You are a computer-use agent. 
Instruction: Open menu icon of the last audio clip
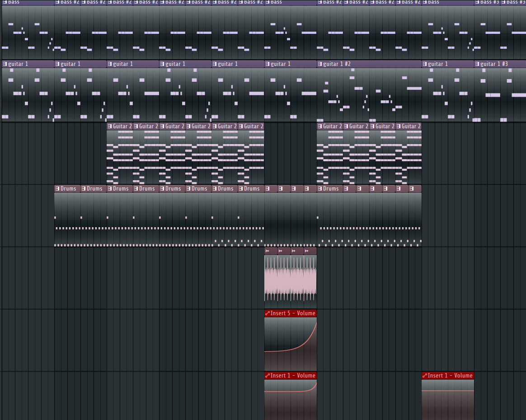click(x=307, y=251)
